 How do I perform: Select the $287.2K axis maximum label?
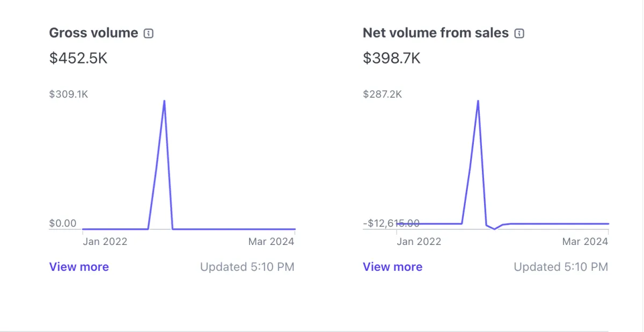[382, 95]
